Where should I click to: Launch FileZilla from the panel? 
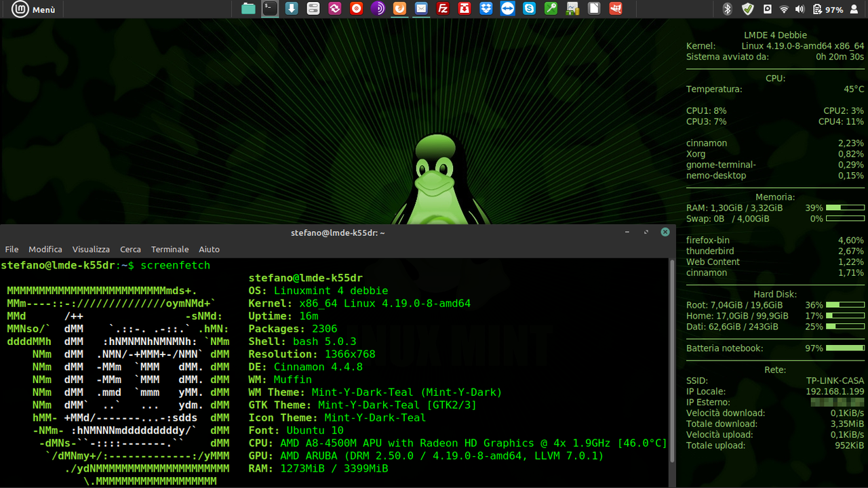coord(443,9)
